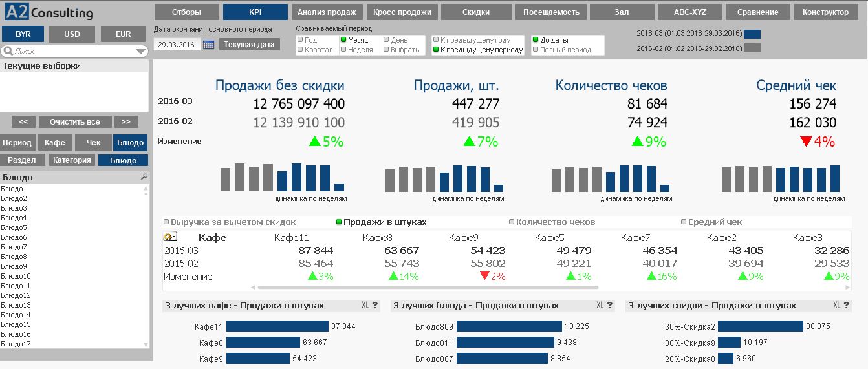The height and width of the screenshot is (369, 868).
Task: Click the date field showing 29.03.2016
Action: pyautogui.click(x=177, y=45)
